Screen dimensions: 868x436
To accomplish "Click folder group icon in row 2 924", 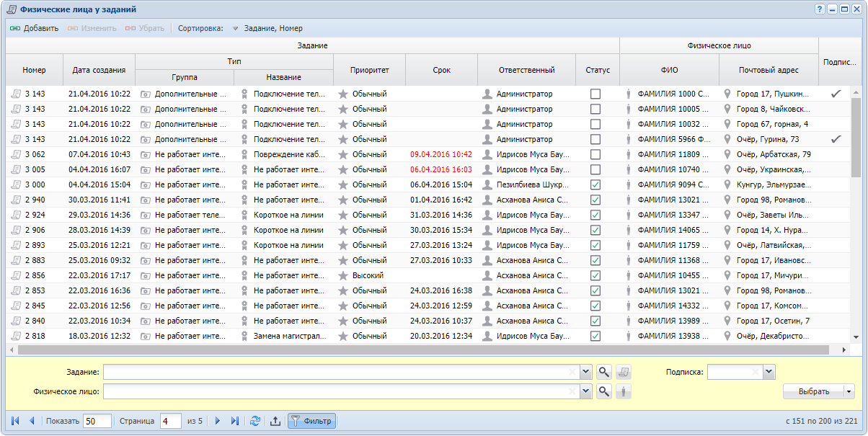I will pyautogui.click(x=145, y=215).
